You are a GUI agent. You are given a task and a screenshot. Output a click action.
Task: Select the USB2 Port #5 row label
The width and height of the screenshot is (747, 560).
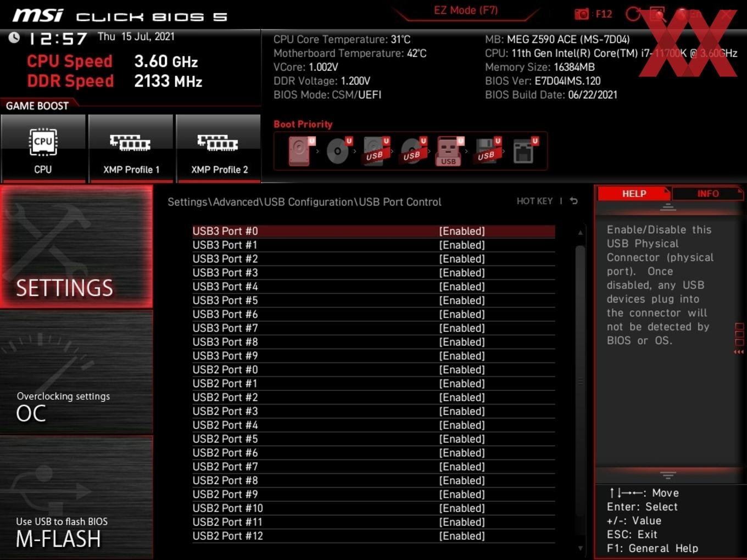(x=225, y=439)
